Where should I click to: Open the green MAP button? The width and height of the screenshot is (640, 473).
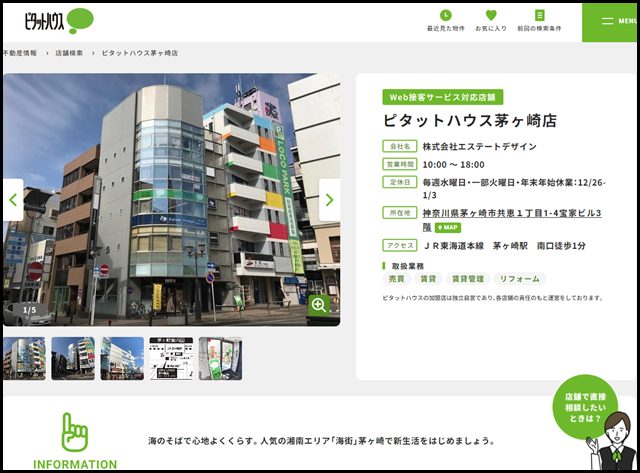(x=448, y=227)
